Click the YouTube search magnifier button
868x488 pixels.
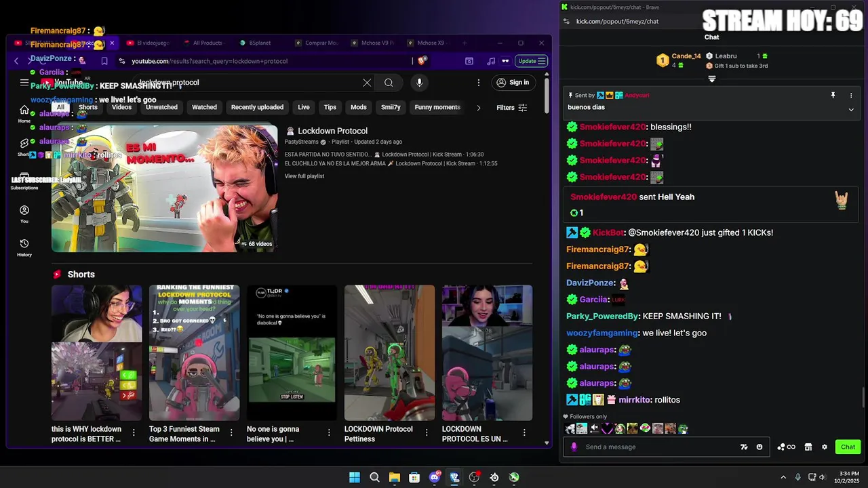(389, 83)
